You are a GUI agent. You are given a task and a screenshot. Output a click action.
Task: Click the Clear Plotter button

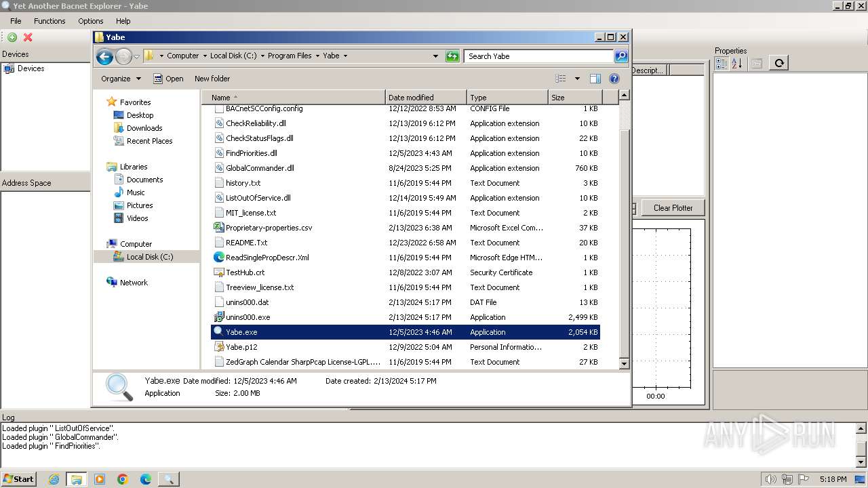(x=673, y=208)
